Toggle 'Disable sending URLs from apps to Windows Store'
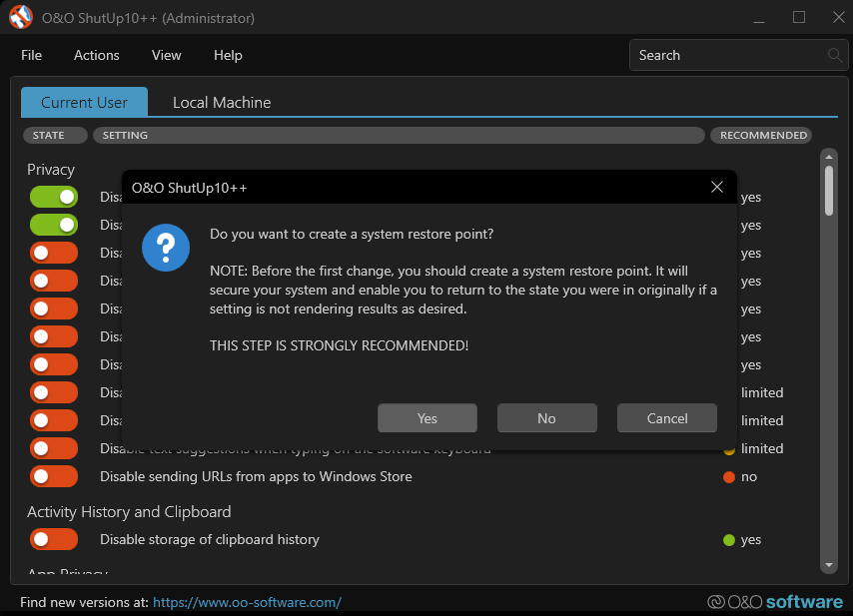 pyautogui.click(x=54, y=476)
